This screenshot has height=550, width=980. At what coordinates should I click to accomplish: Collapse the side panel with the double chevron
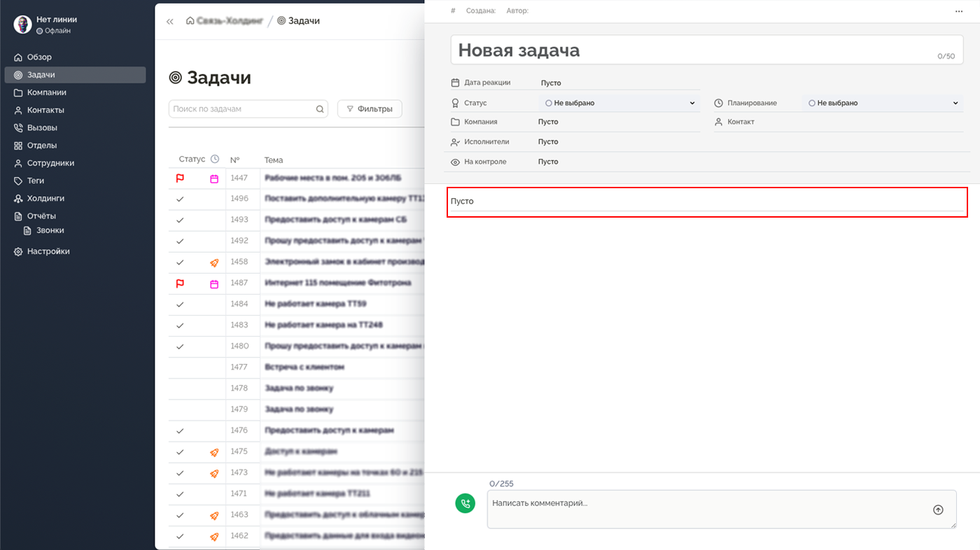(x=169, y=20)
